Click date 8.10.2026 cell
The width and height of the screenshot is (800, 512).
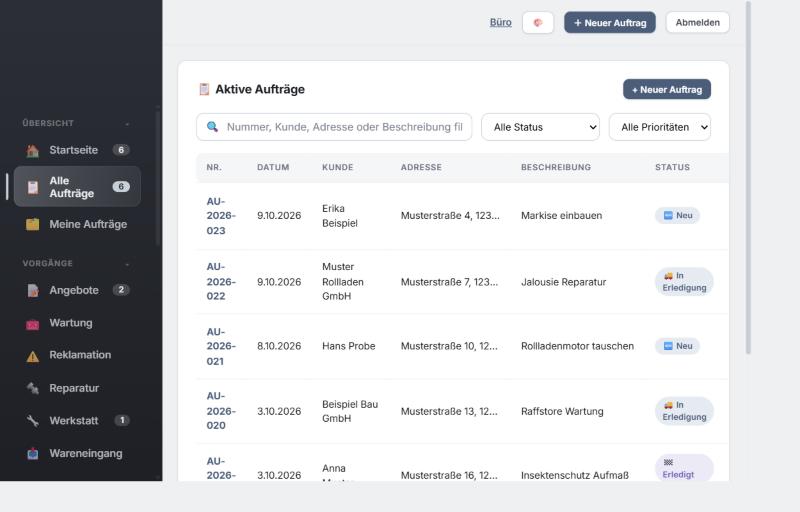pyautogui.click(x=279, y=346)
